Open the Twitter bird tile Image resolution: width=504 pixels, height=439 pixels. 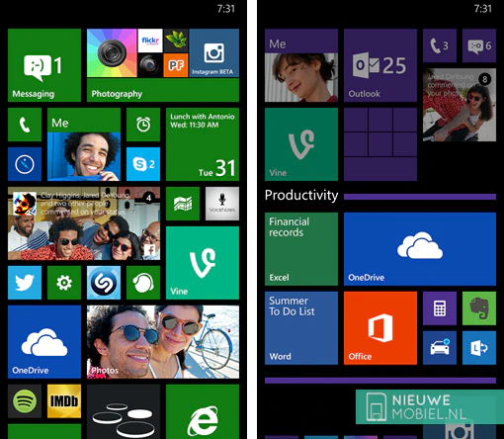tap(25, 283)
